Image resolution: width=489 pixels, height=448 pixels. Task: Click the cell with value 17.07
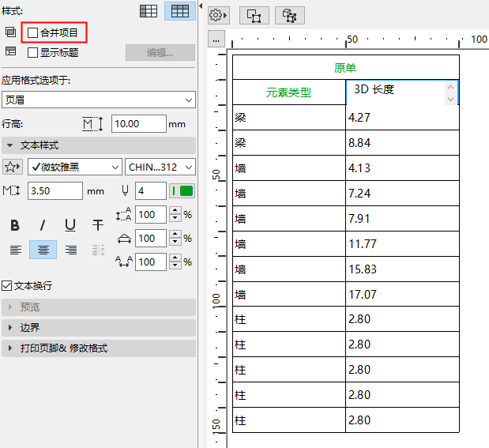402,294
